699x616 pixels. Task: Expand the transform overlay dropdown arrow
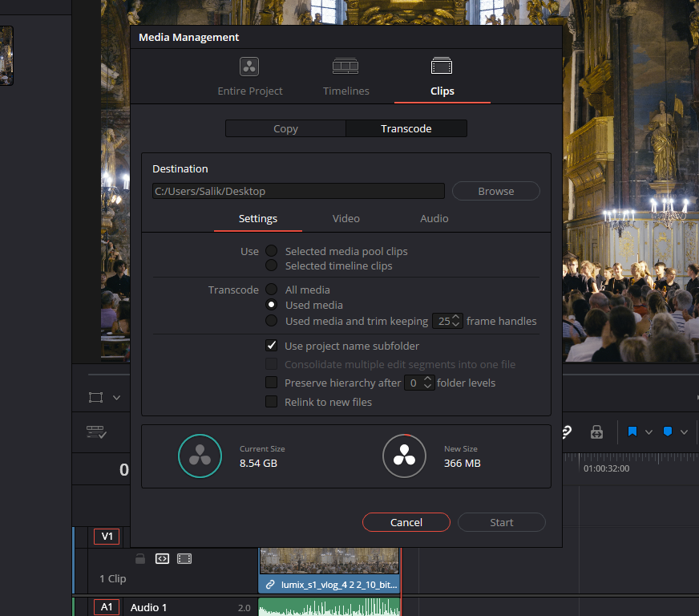coord(116,398)
